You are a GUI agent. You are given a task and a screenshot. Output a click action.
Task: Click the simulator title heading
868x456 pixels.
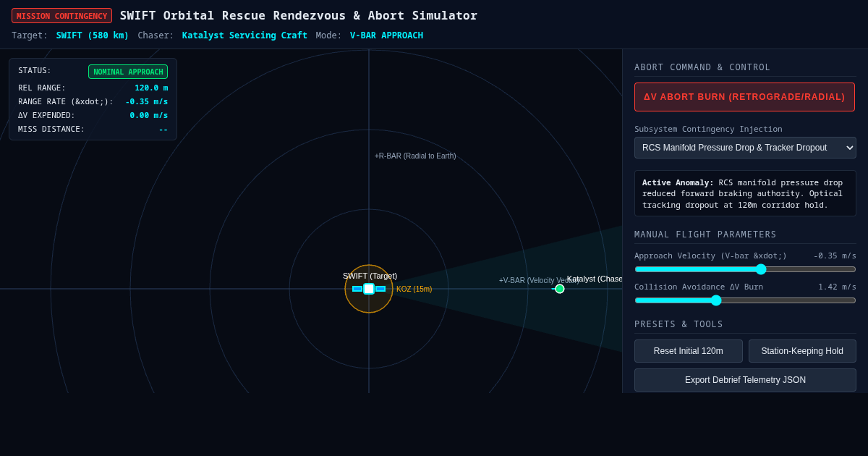[299, 15]
